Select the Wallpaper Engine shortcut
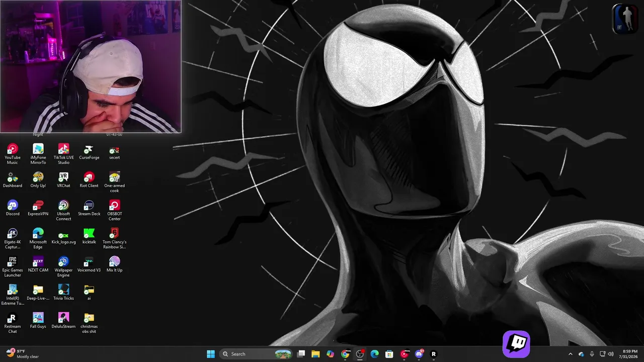Image resolution: width=644 pixels, height=362 pixels. click(x=63, y=266)
